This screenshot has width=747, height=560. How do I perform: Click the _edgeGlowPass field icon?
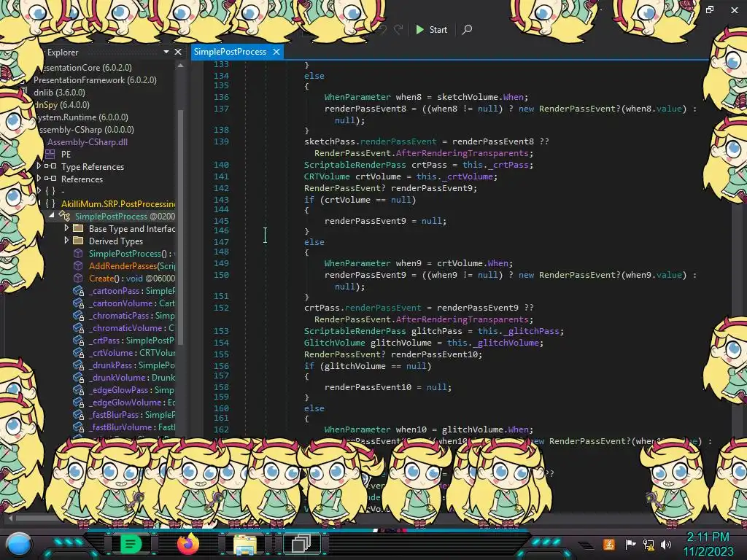[x=78, y=389]
